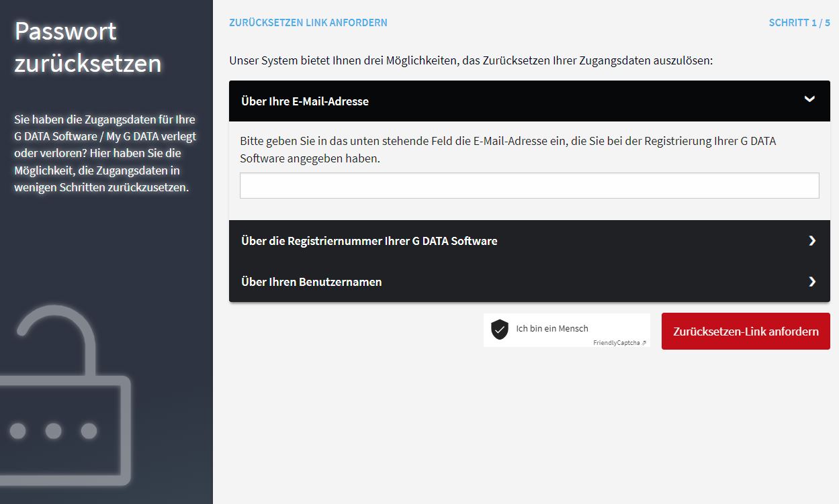The height and width of the screenshot is (504, 839).
Task: Click the 'Passwort zurücksetzen' title
Action: tap(88, 47)
